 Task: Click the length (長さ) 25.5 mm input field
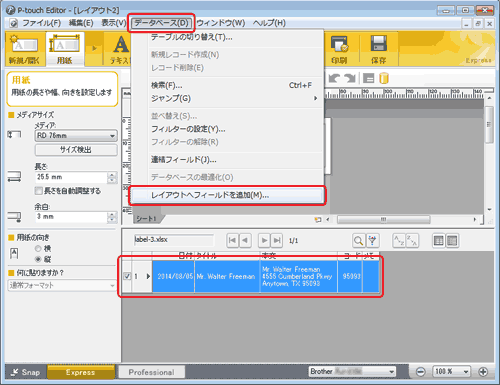[71, 177]
